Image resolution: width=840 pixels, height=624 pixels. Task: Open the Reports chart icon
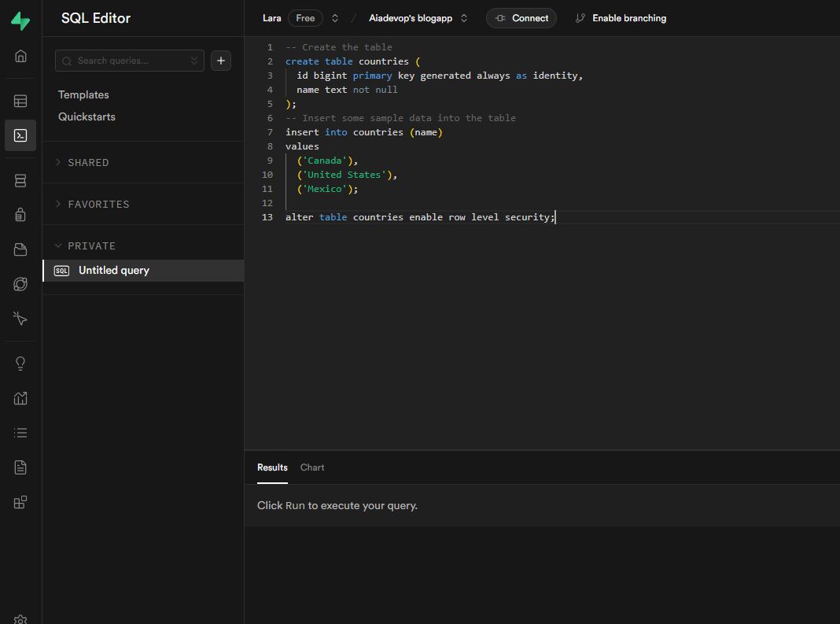20,398
